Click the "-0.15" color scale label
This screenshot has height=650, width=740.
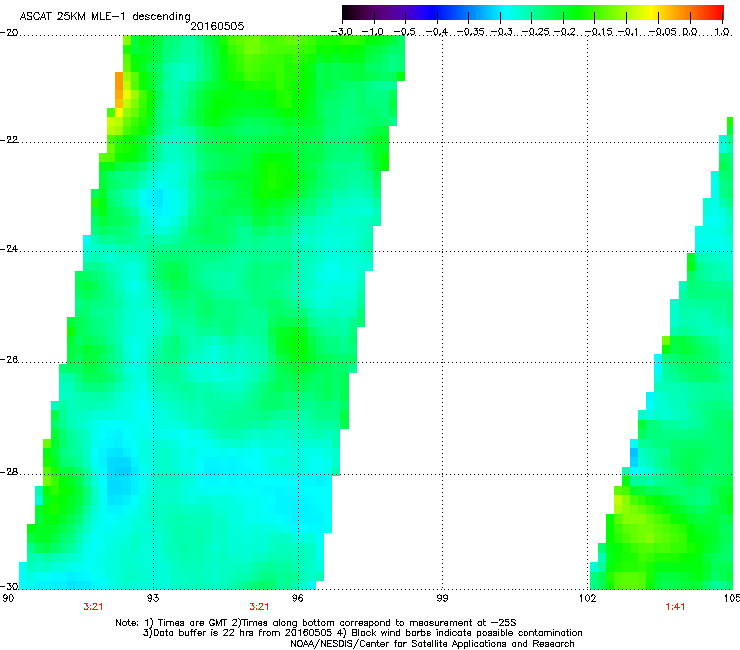point(598,32)
